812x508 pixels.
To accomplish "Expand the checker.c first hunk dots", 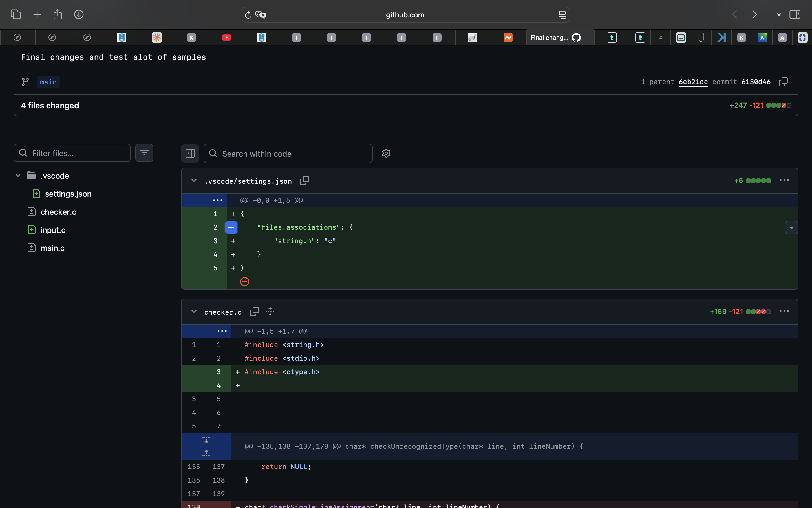I will pyautogui.click(x=222, y=331).
